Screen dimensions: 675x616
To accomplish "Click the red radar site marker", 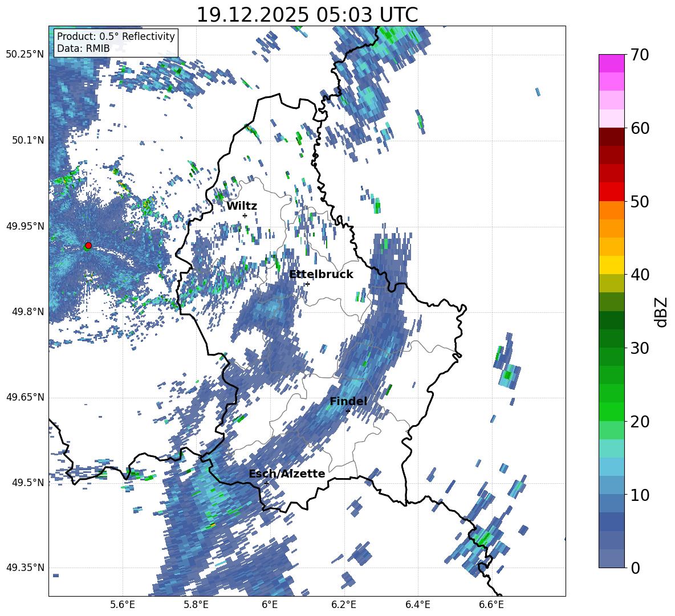I will [88, 246].
